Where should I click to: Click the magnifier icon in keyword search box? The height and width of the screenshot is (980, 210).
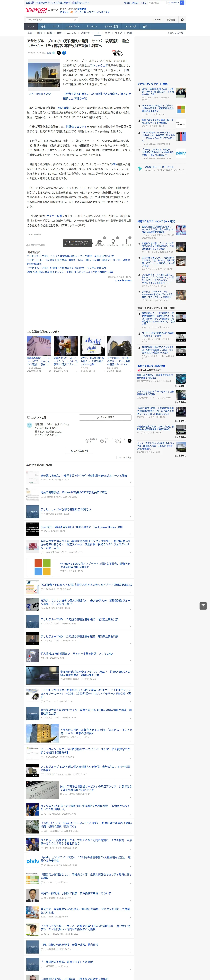click(75, 20)
